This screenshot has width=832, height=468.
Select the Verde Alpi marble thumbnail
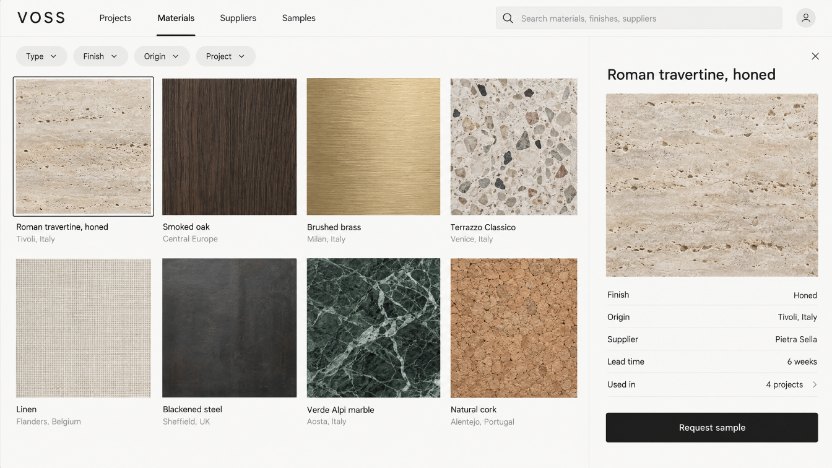click(374, 328)
